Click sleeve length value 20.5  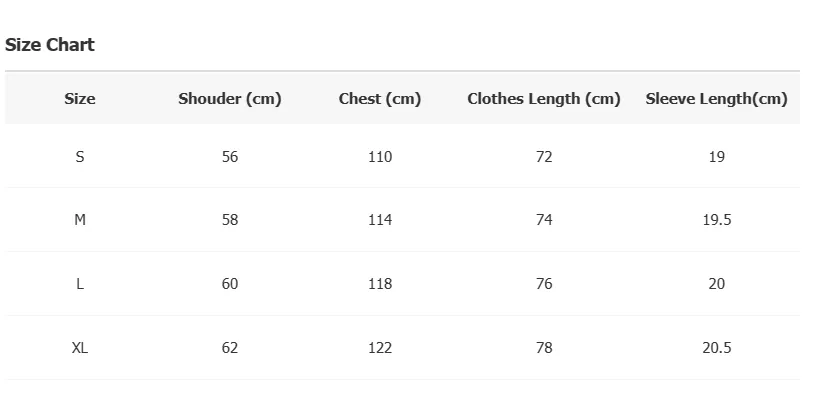coord(717,348)
